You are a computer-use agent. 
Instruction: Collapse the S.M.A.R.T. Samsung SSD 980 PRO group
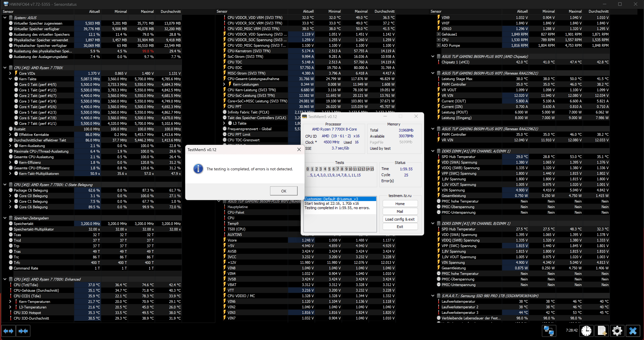[x=433, y=296]
